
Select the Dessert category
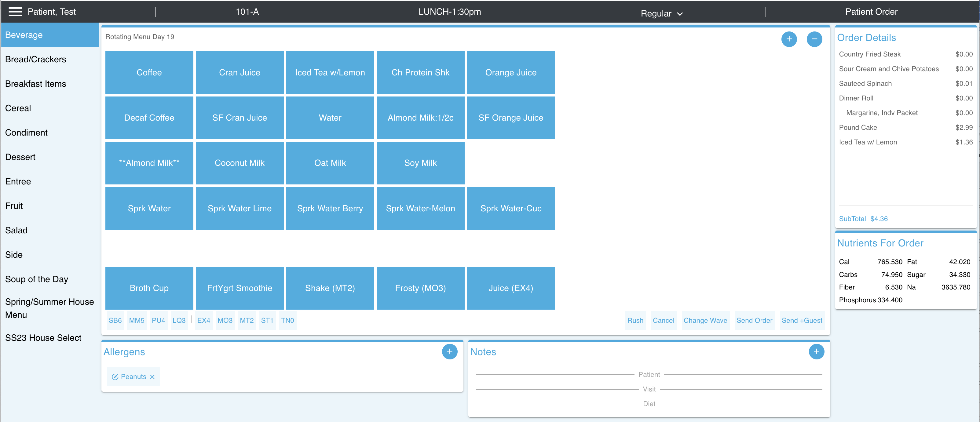click(x=20, y=157)
